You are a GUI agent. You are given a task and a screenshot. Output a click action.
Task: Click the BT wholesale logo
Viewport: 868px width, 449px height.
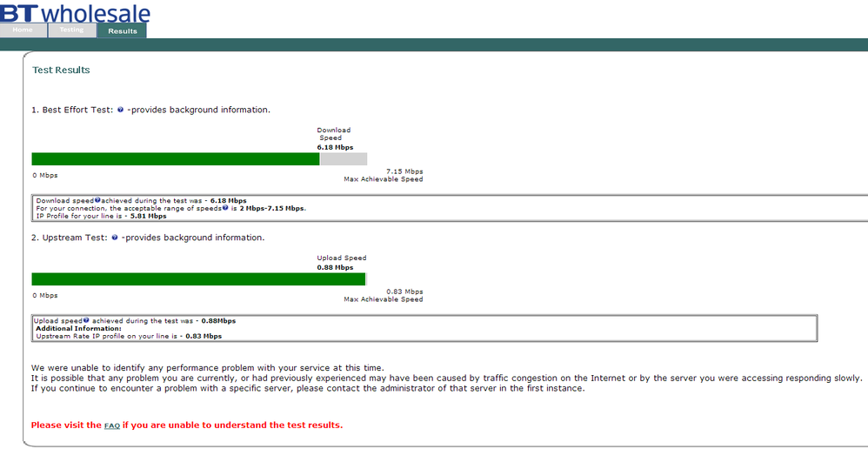[x=76, y=11]
